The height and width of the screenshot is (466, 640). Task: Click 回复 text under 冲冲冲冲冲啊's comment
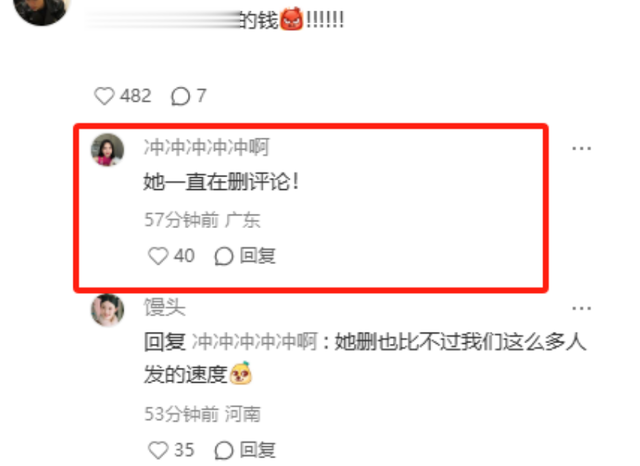[258, 256]
